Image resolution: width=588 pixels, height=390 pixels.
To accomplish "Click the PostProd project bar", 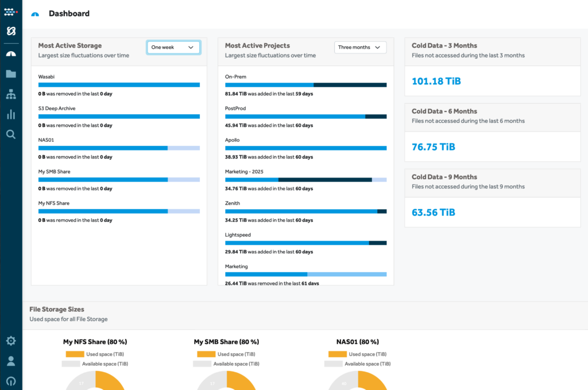I will pos(305,116).
